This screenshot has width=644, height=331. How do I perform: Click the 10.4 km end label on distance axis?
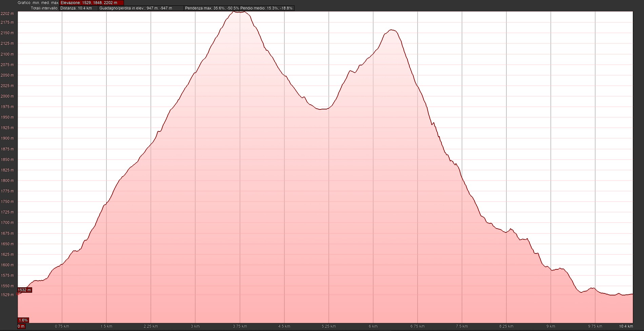626,326
